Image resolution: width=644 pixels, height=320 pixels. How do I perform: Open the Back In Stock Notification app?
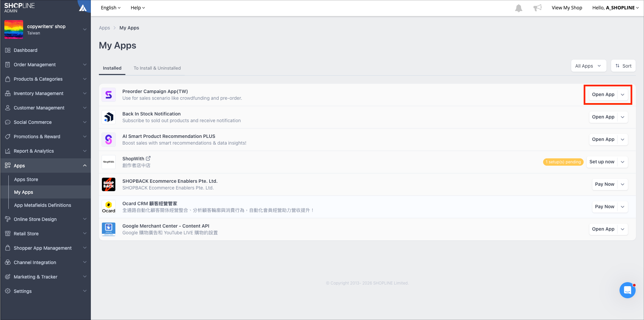click(x=603, y=117)
